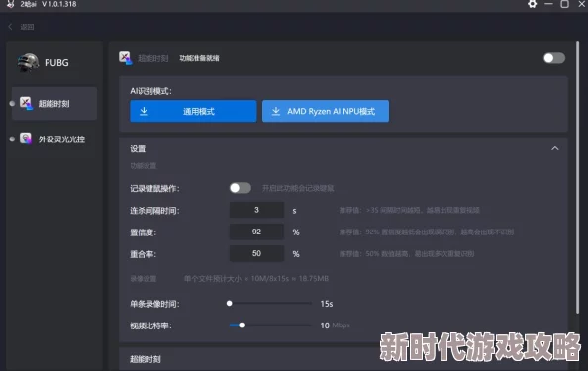
Task: Maximize the application window
Action: pos(565,4)
